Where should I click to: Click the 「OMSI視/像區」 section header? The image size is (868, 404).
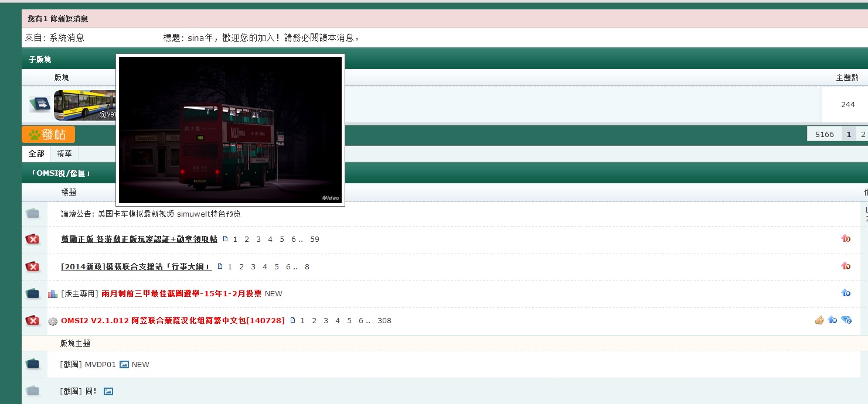[x=60, y=173]
